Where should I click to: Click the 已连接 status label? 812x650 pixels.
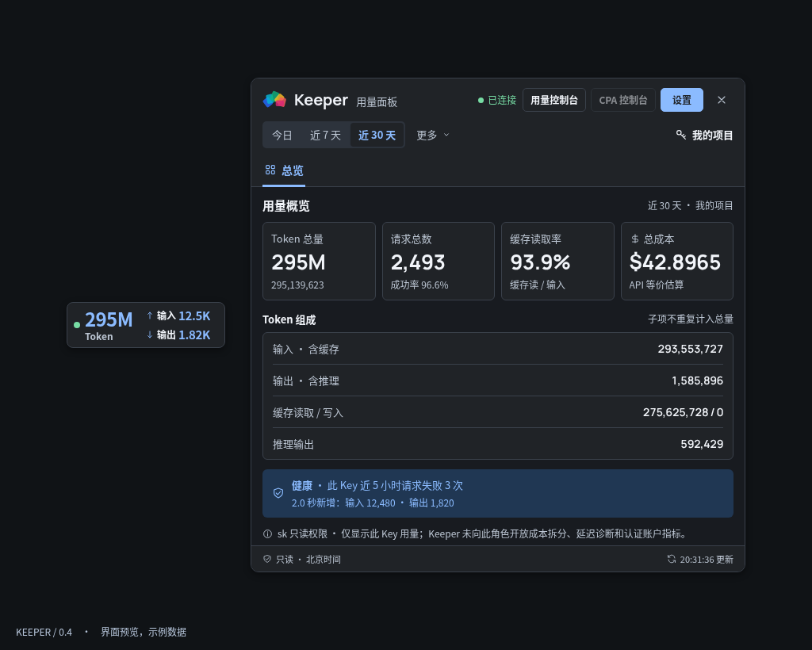(502, 100)
